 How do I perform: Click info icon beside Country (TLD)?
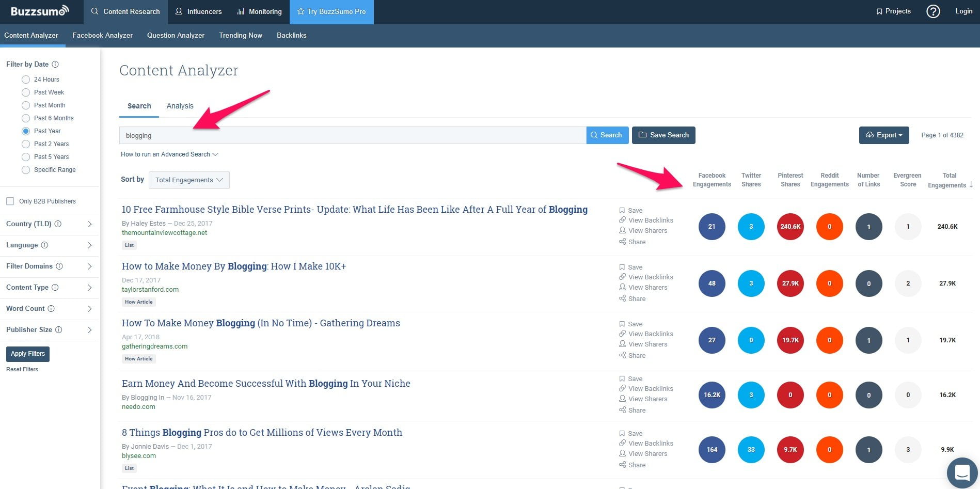(58, 224)
